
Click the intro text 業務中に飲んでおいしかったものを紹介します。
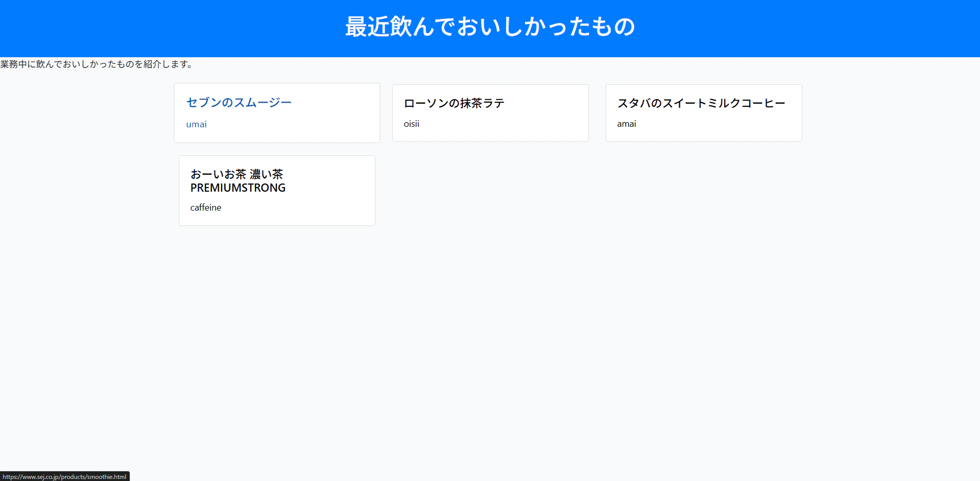point(97,64)
